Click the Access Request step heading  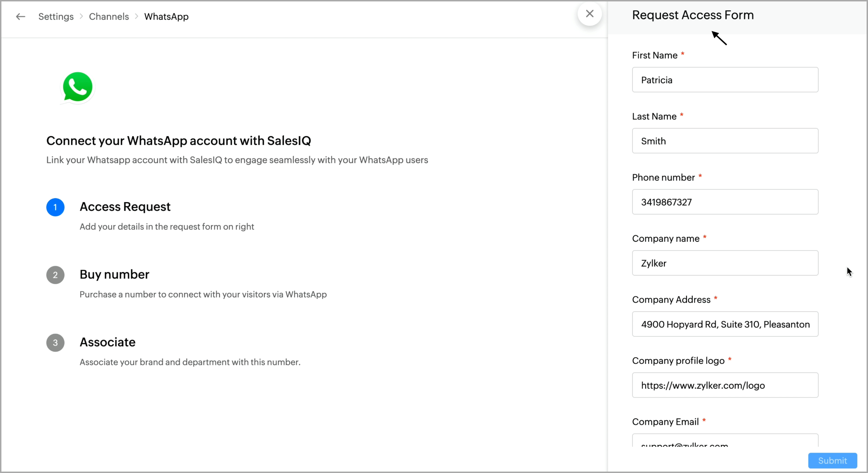[125, 207]
